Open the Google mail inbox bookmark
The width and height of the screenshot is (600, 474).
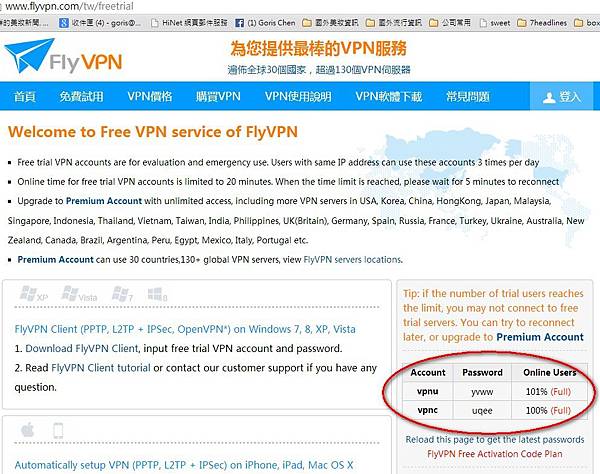tap(100, 23)
